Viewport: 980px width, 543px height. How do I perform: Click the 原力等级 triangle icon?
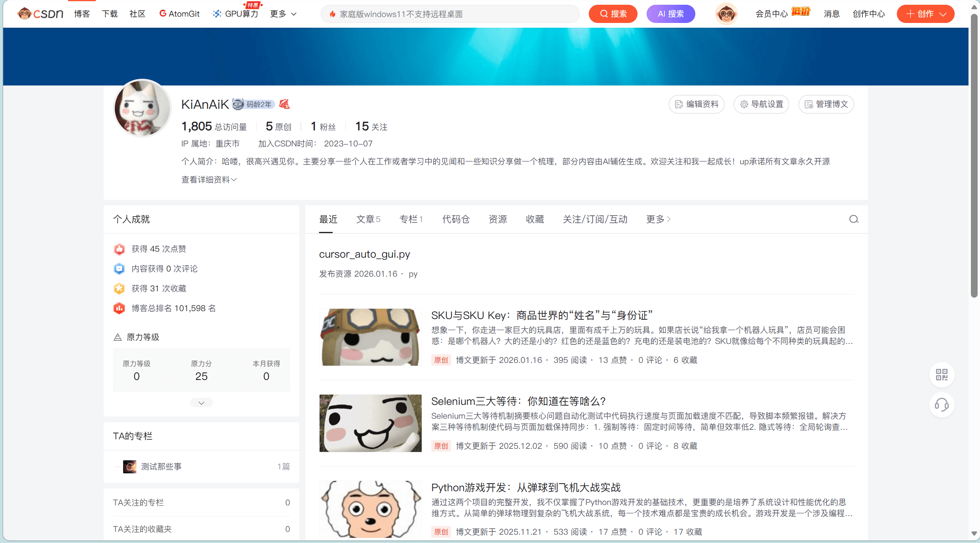click(x=118, y=337)
